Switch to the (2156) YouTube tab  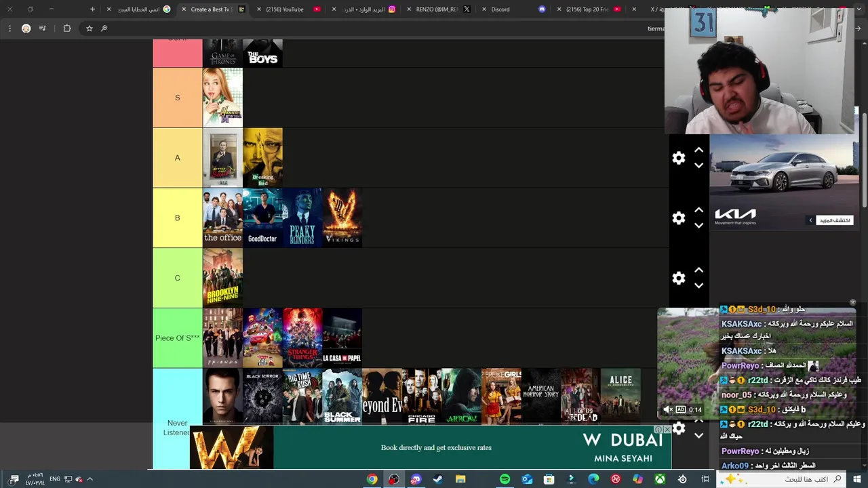tap(290, 9)
